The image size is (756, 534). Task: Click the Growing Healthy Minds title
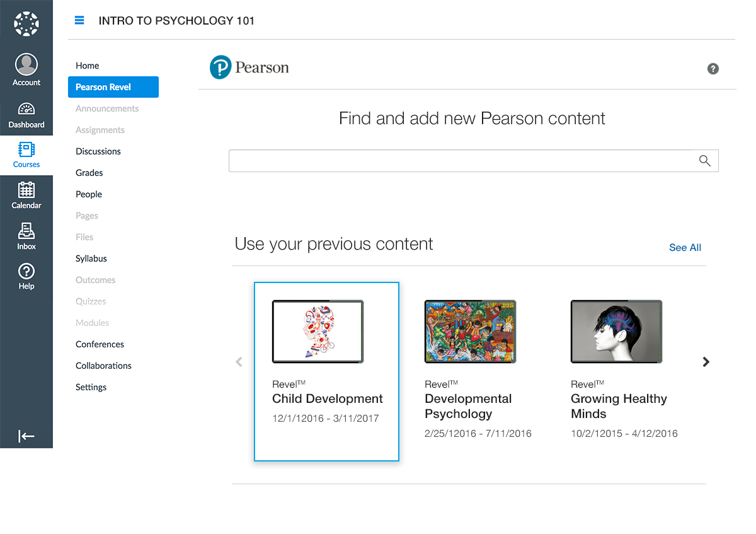click(x=619, y=407)
